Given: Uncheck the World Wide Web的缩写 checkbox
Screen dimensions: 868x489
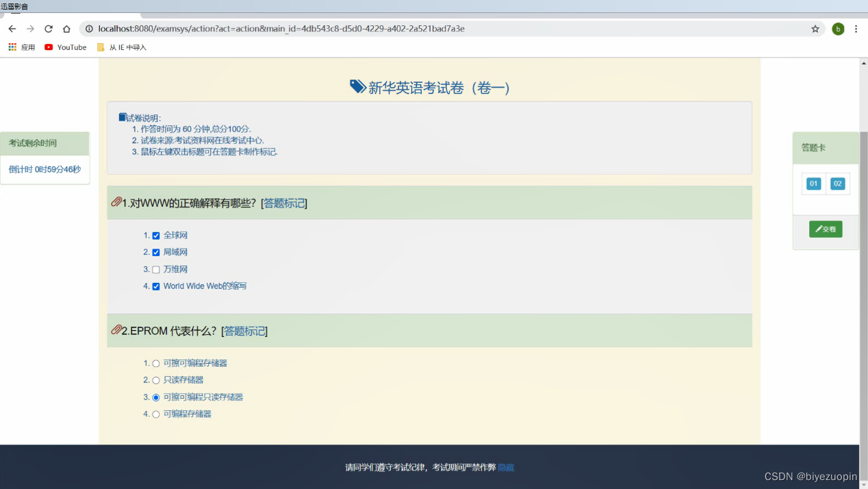Looking at the screenshot, I should point(156,286).
